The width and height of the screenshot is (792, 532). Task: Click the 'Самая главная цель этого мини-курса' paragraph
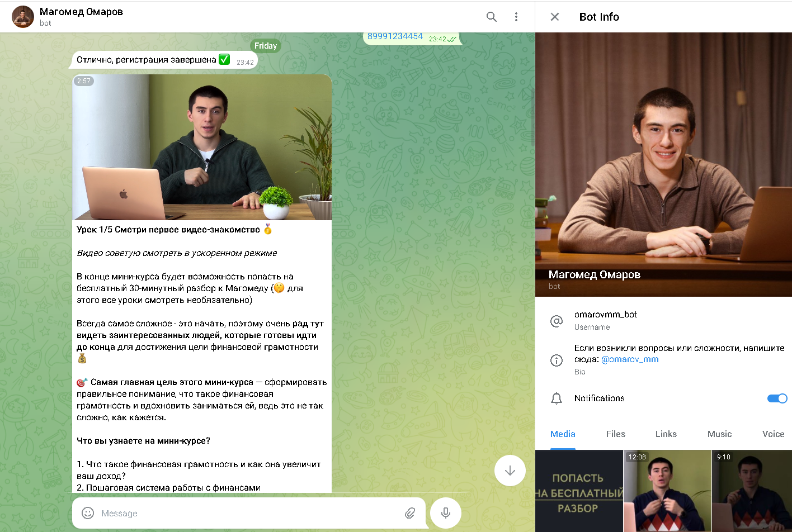point(202,400)
